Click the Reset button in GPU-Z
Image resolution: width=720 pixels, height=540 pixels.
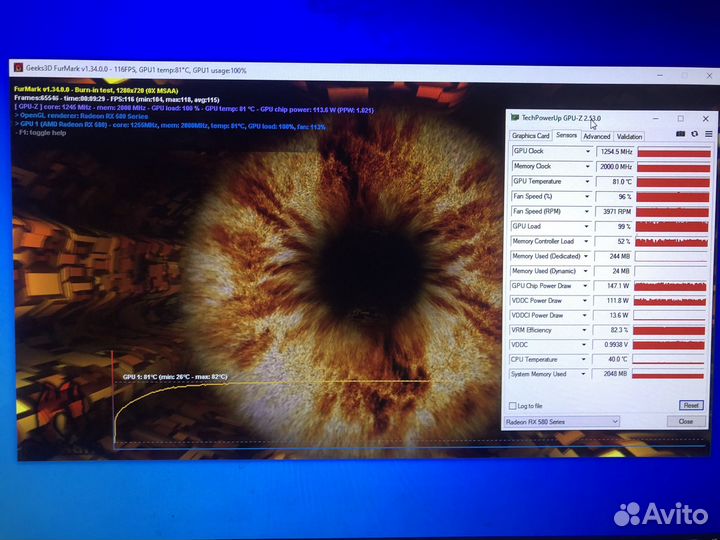pos(691,405)
